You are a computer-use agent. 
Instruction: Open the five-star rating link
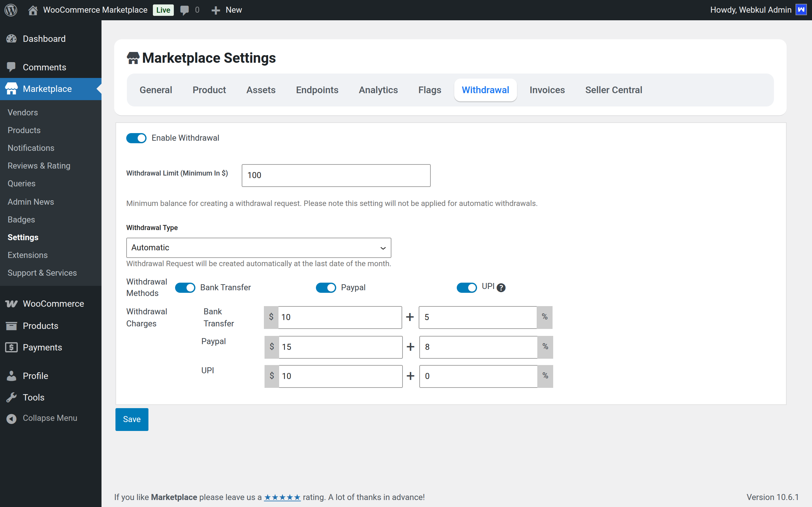pyautogui.click(x=282, y=497)
